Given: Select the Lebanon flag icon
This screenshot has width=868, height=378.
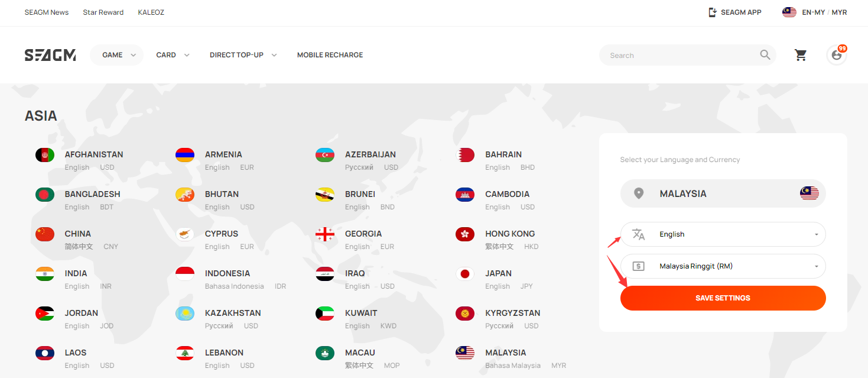Looking at the screenshot, I should coord(185,353).
